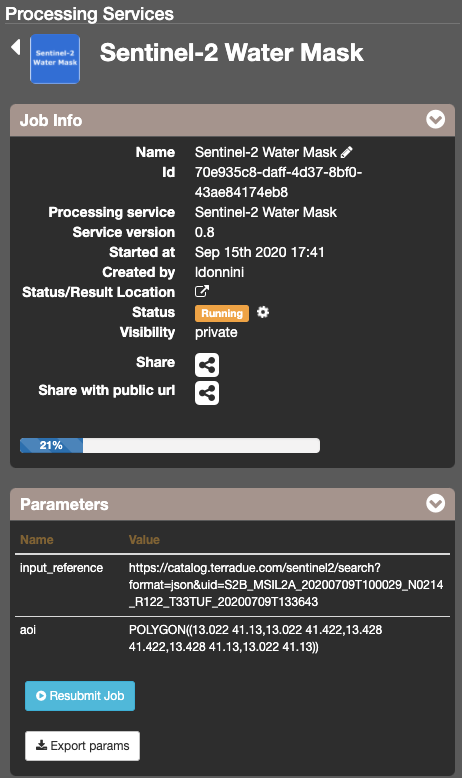Click the aoi POLYGON value text
This screenshot has height=778, width=462.
(x=256, y=638)
